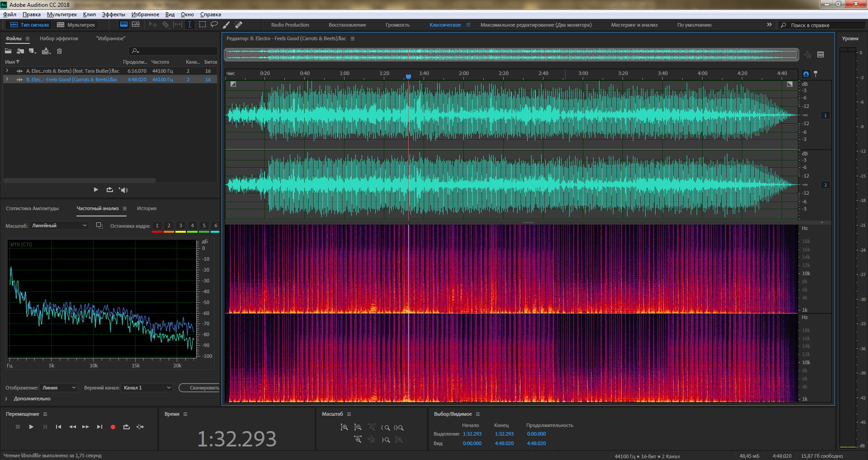Toggle channel 1 enable button

coord(825,115)
